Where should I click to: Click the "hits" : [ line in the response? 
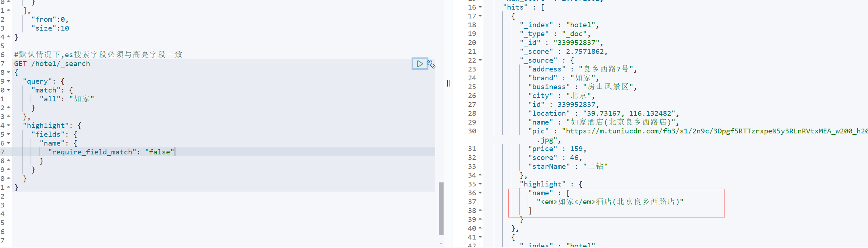[x=524, y=7]
